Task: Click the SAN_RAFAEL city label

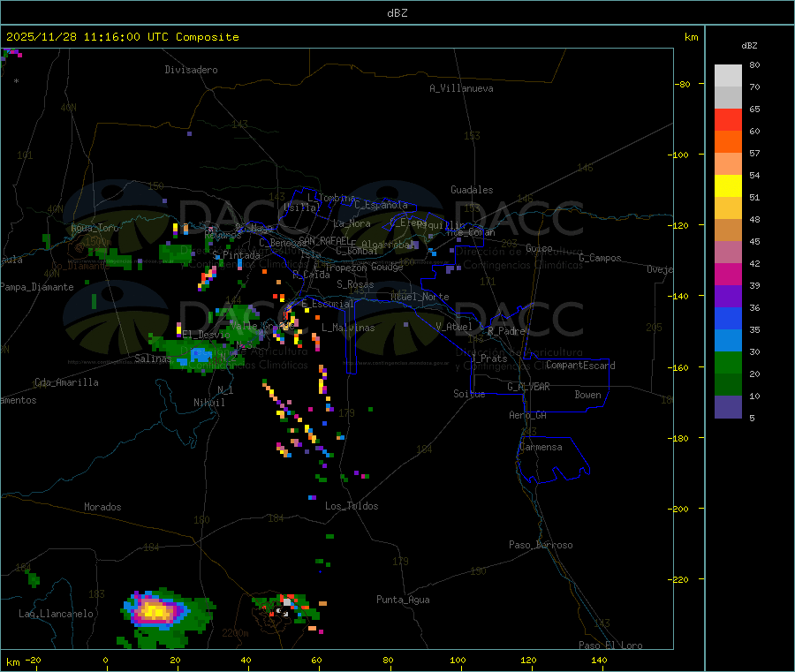Action: (324, 240)
